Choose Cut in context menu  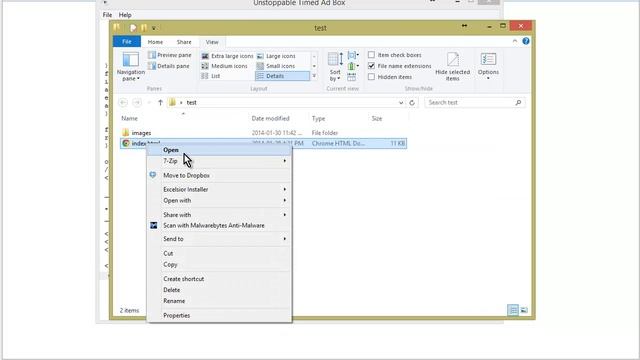point(220,253)
